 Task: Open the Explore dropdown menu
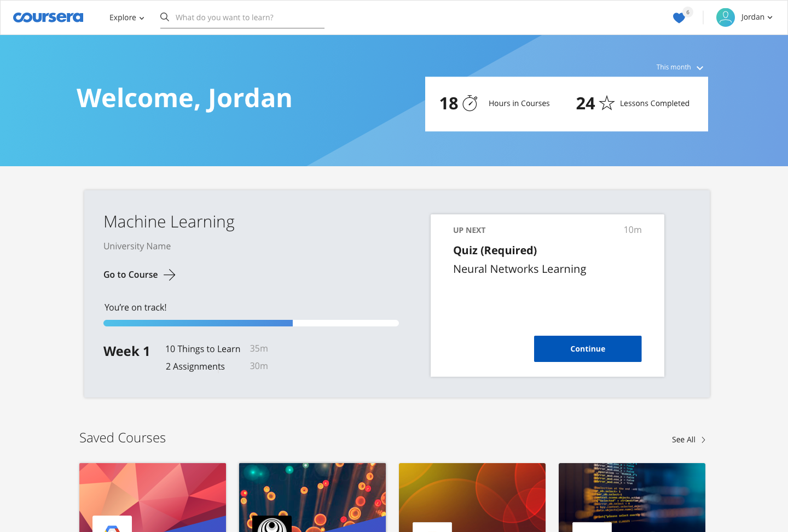(x=126, y=17)
